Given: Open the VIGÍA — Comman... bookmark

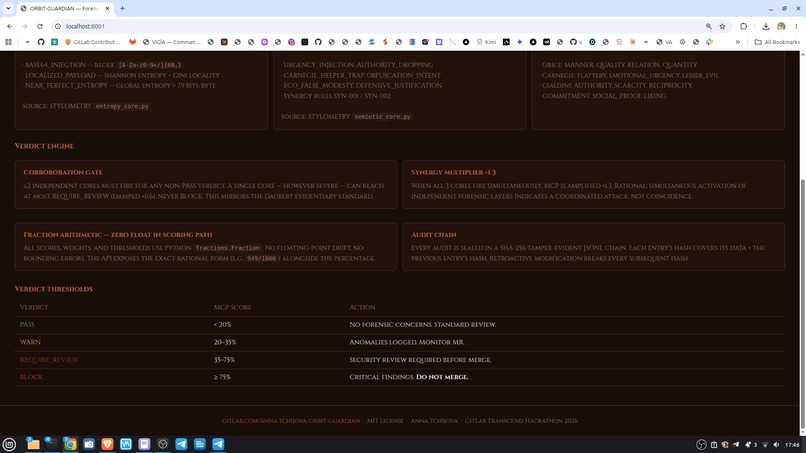Looking at the screenshot, I should pyautogui.click(x=172, y=42).
